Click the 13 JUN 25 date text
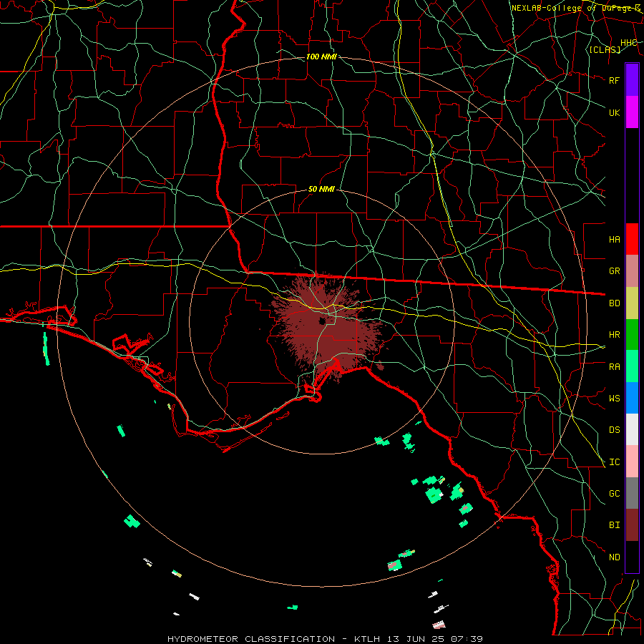 [x=416, y=639]
